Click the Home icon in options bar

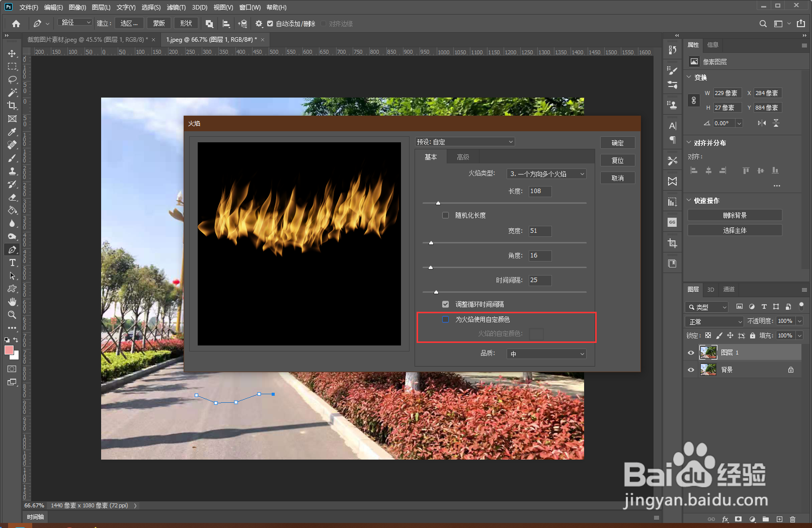16,24
